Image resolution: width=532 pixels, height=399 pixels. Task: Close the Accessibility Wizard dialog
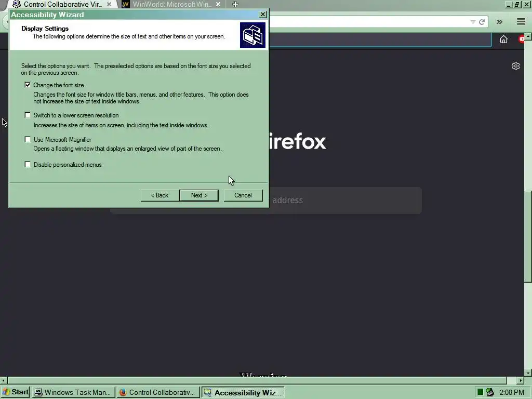pyautogui.click(x=262, y=15)
